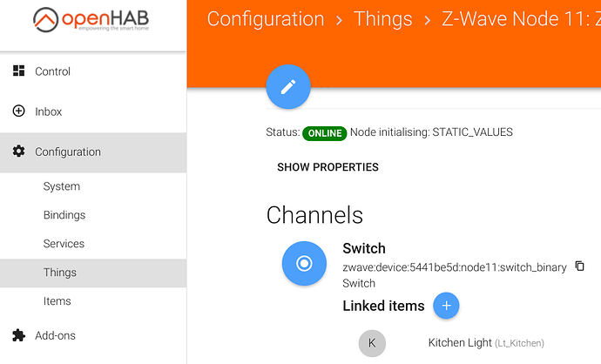Screen dimensions: 601x364
Task: Add a linked item with plus button
Action: coord(446,306)
